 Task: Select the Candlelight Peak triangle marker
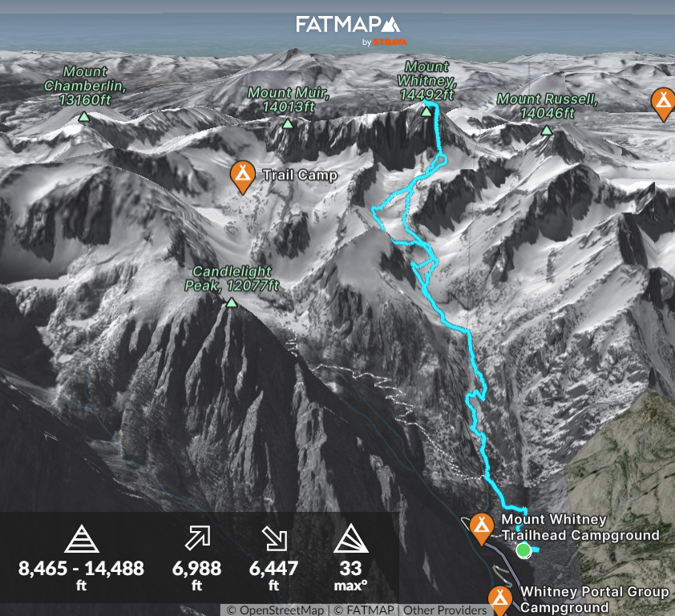pos(232,303)
